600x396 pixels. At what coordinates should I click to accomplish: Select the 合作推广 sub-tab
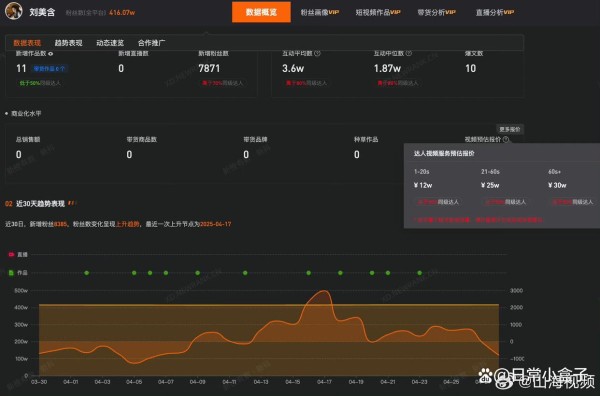click(151, 43)
